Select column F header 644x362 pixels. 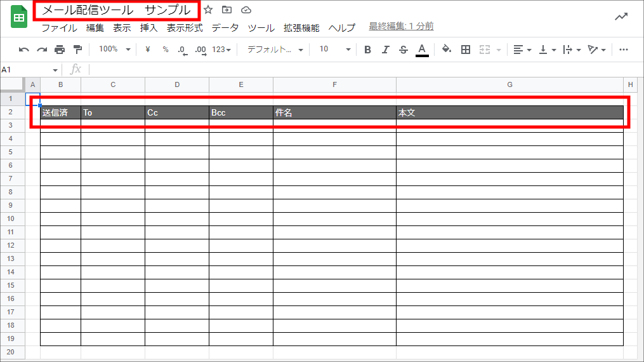tap(335, 84)
